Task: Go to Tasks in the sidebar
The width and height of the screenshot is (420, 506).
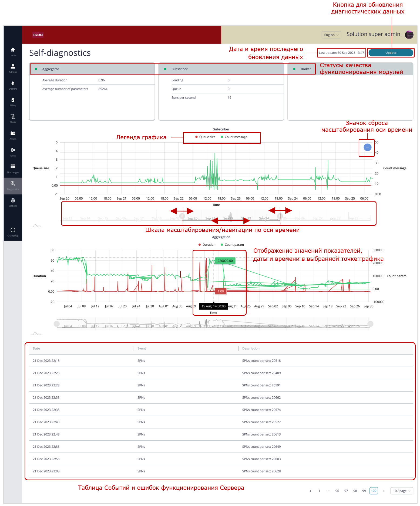Action: pyautogui.click(x=13, y=152)
